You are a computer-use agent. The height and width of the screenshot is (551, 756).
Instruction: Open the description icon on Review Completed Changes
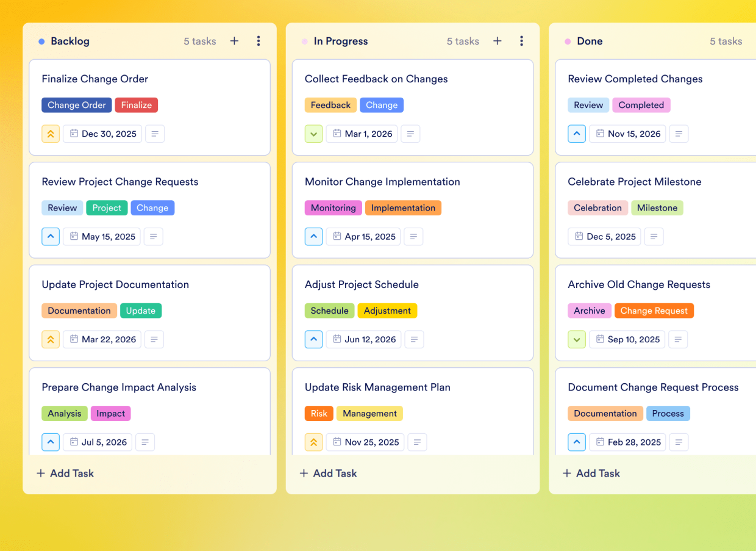679,134
